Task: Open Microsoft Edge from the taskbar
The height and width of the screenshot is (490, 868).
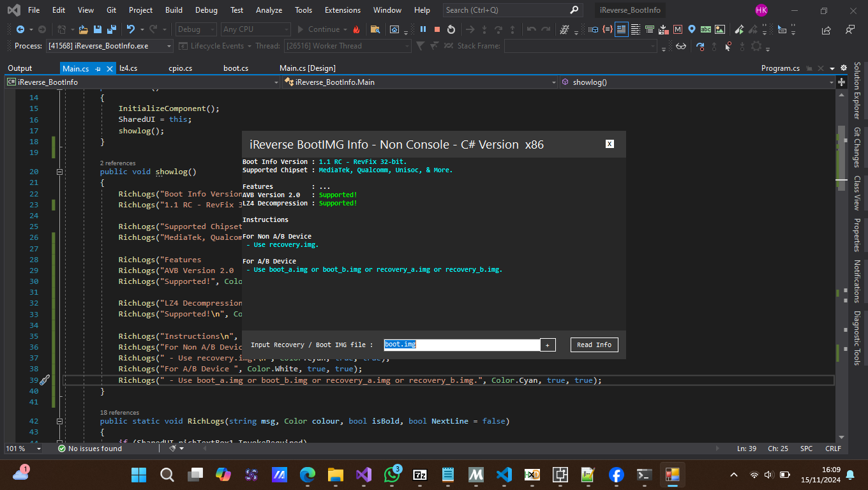Action: tap(308, 475)
